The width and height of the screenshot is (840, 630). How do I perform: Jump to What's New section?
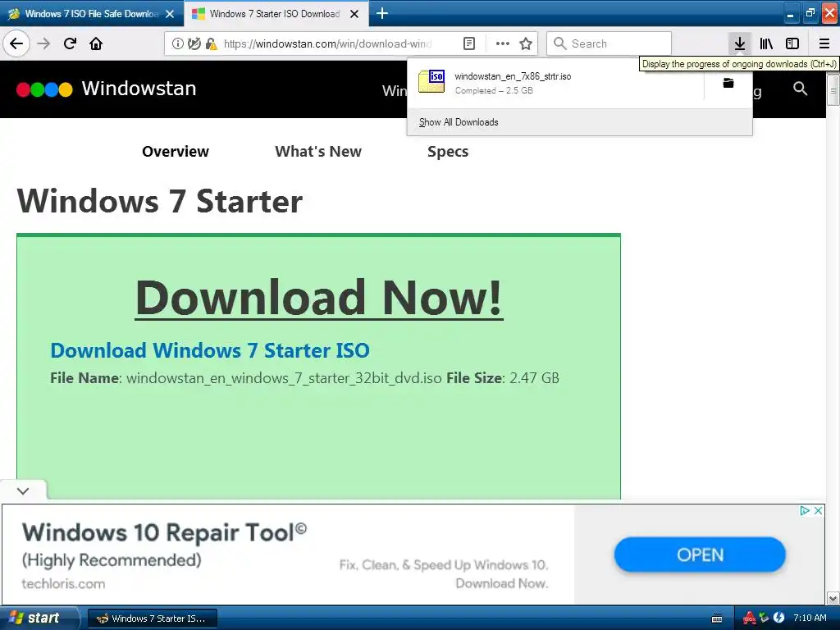pos(318,152)
